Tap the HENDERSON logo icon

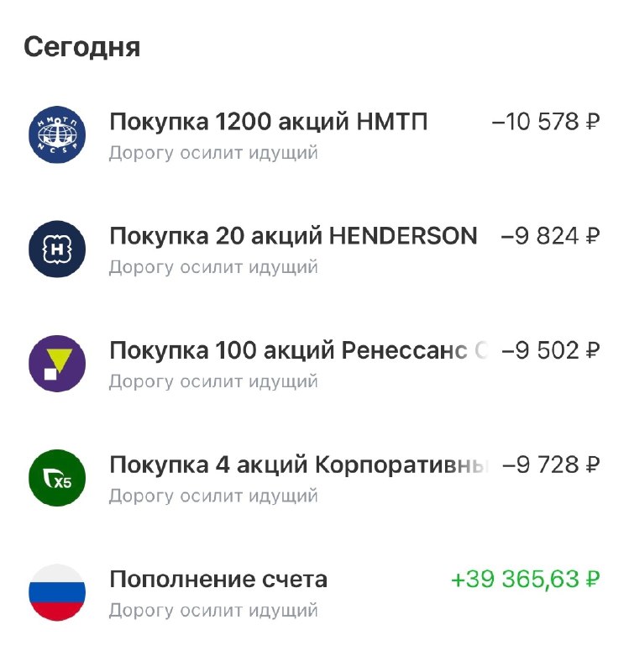pyautogui.click(x=57, y=249)
